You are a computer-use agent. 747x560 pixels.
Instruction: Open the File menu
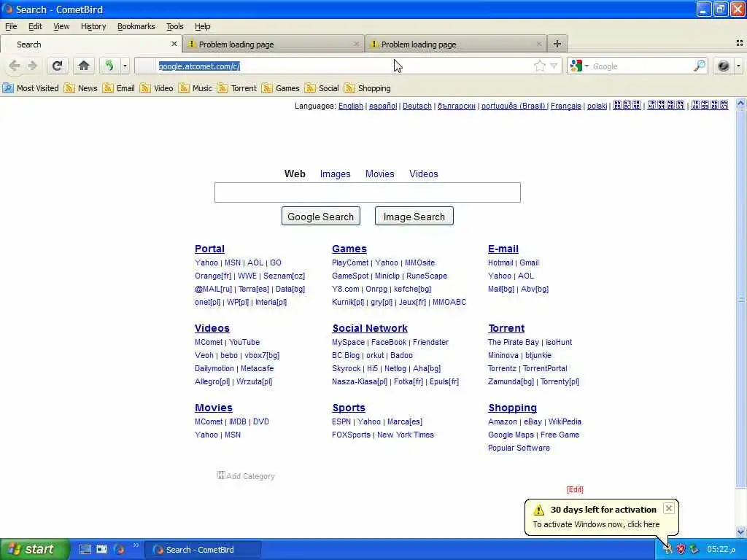[x=11, y=26]
